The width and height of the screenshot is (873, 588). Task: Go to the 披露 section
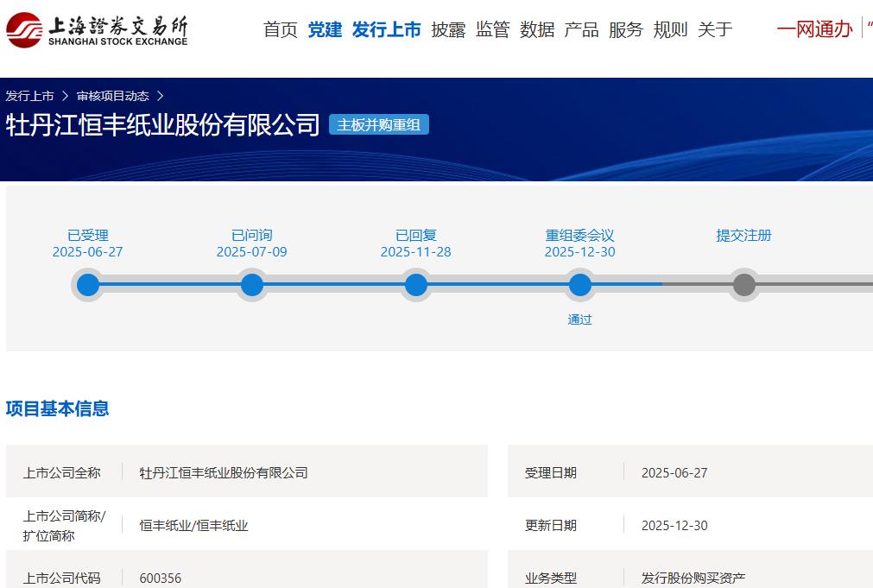tap(448, 30)
